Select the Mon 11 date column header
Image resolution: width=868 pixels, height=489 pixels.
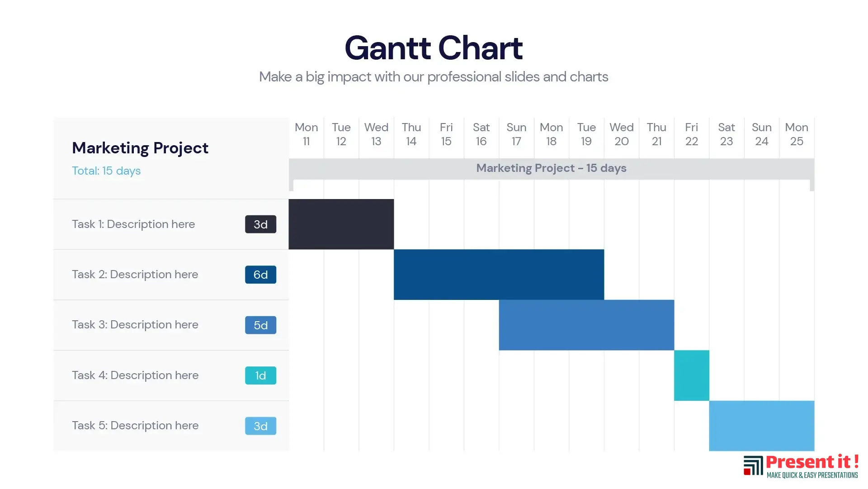click(x=307, y=134)
